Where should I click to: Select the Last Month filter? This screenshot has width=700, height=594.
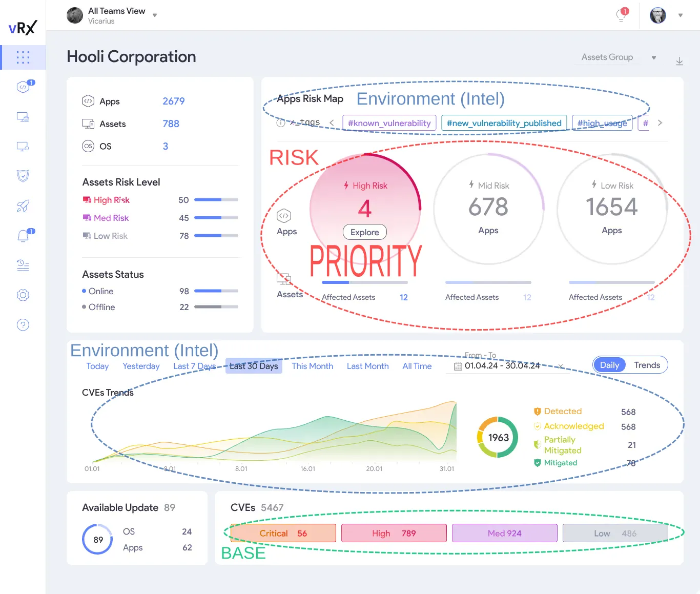point(368,366)
